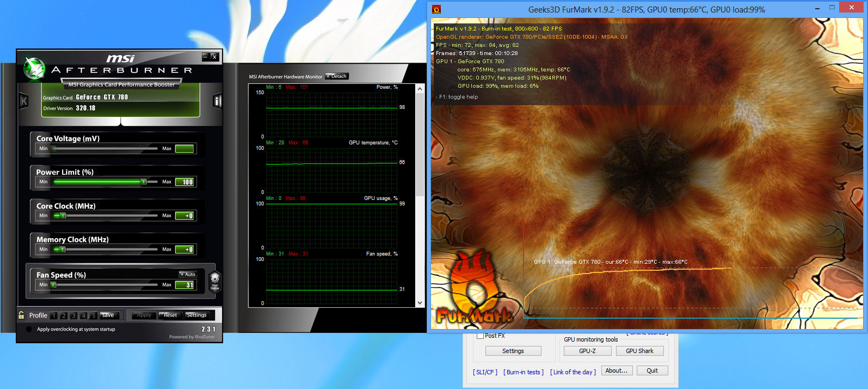Click the User Define fan gear icon
Viewport: 868px width, 389px height.
215,281
